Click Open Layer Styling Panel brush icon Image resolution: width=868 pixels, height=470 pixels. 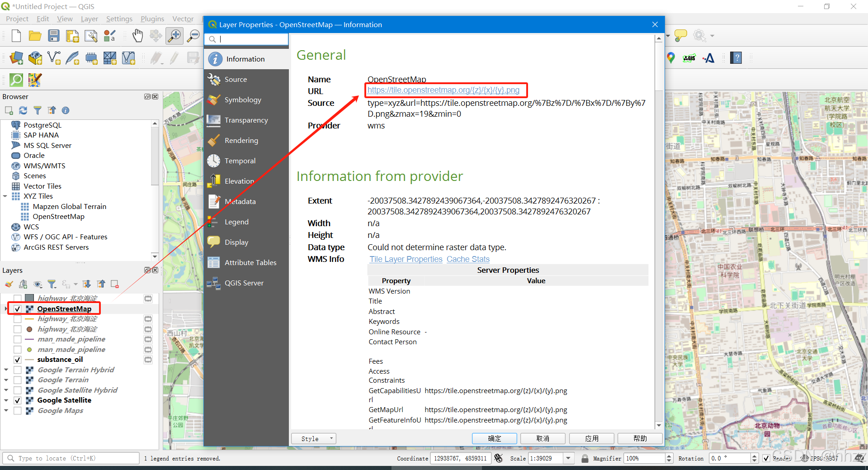click(x=9, y=284)
